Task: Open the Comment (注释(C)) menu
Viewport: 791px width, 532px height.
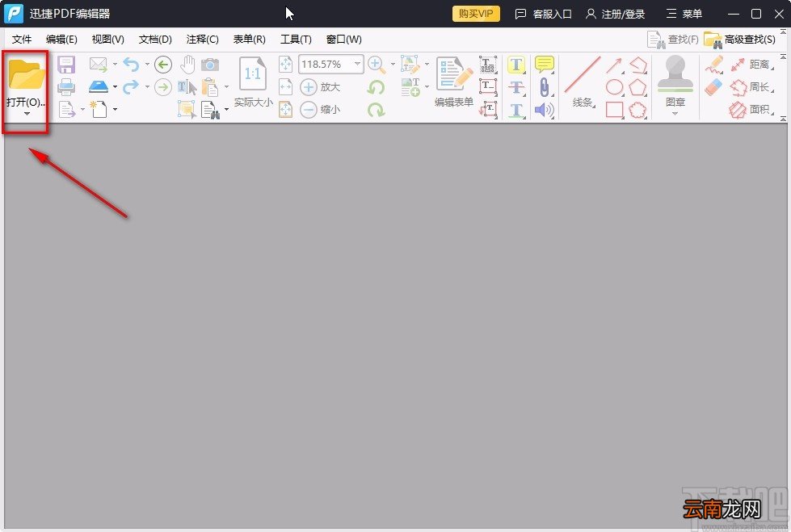Action: [x=202, y=40]
